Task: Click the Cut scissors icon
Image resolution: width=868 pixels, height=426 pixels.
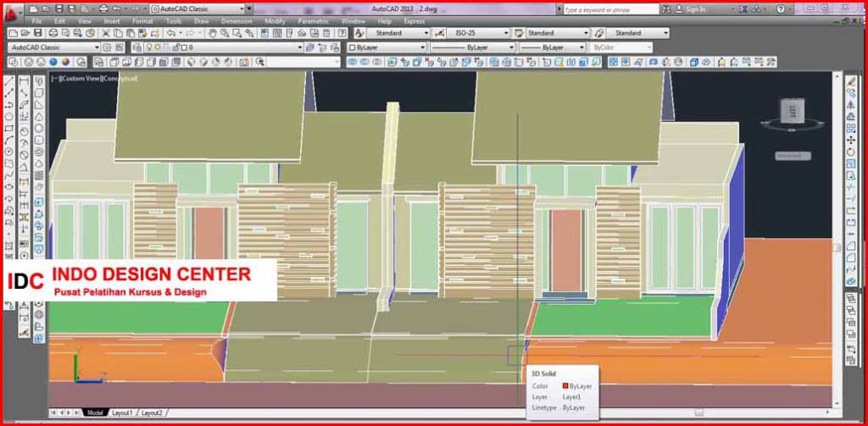Action: [x=105, y=33]
